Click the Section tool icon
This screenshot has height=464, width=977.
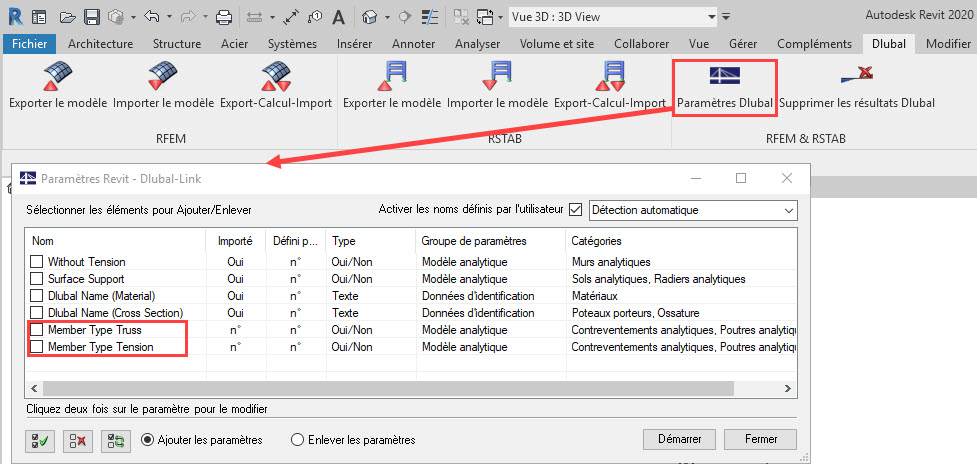pyautogui.click(x=405, y=17)
